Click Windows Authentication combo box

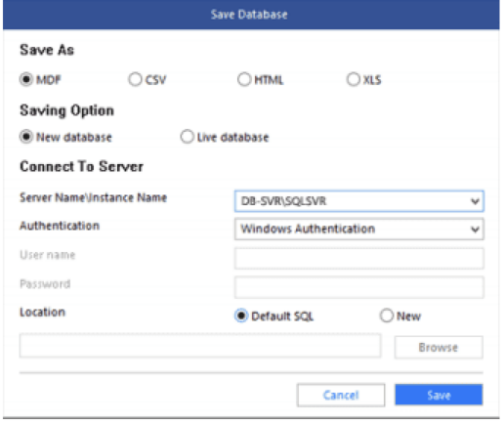click(x=359, y=230)
